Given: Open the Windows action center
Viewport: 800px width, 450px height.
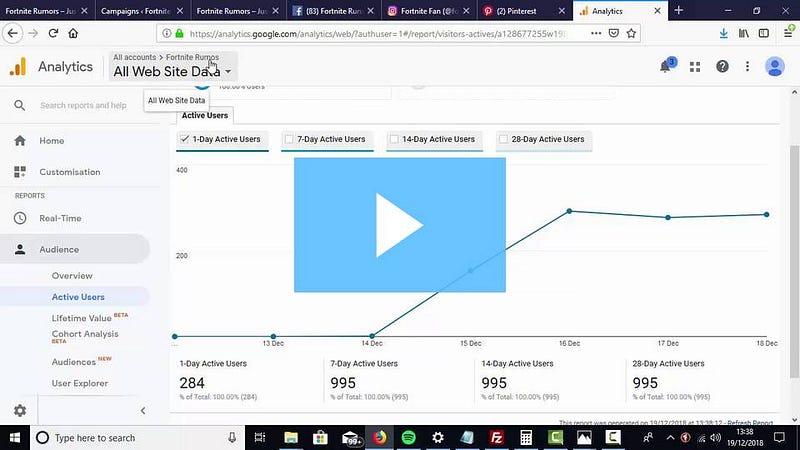Looking at the screenshot, I should click(779, 437).
